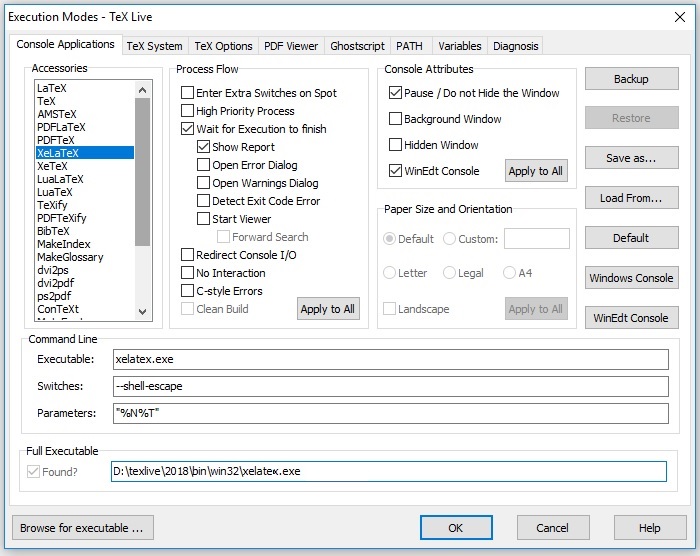The width and height of the screenshot is (700, 556).
Task: Click the Windows Console button
Action: (632, 278)
